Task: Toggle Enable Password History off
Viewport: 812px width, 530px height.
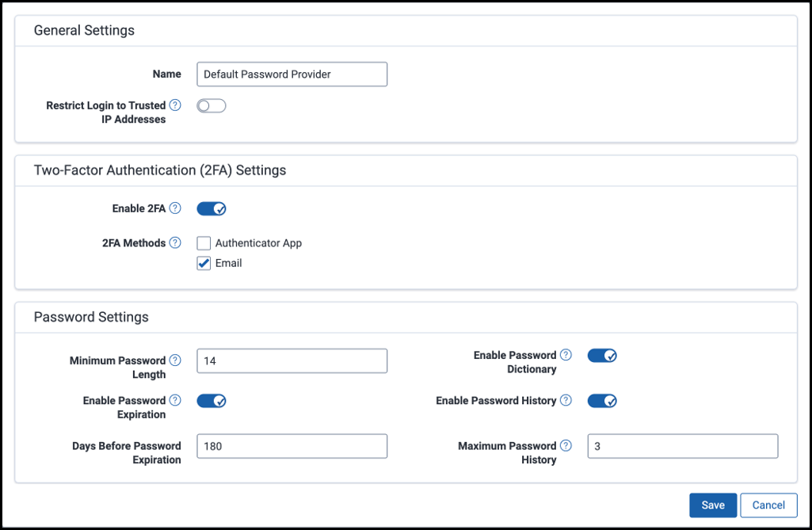Action: pos(602,401)
